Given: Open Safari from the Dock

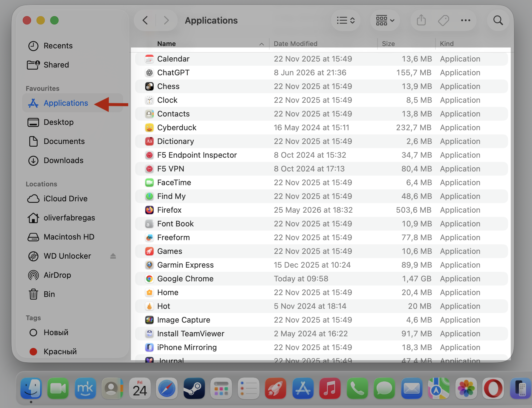Looking at the screenshot, I should coord(167,388).
